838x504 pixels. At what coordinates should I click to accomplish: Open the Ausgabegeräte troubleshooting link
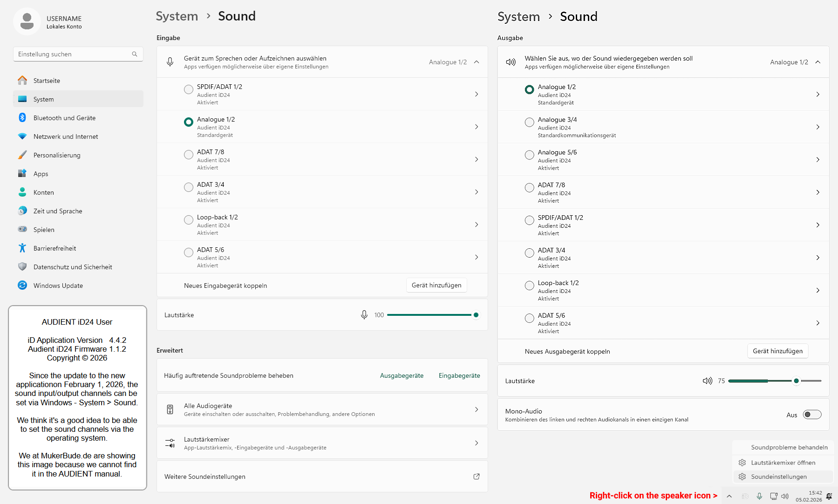(402, 375)
